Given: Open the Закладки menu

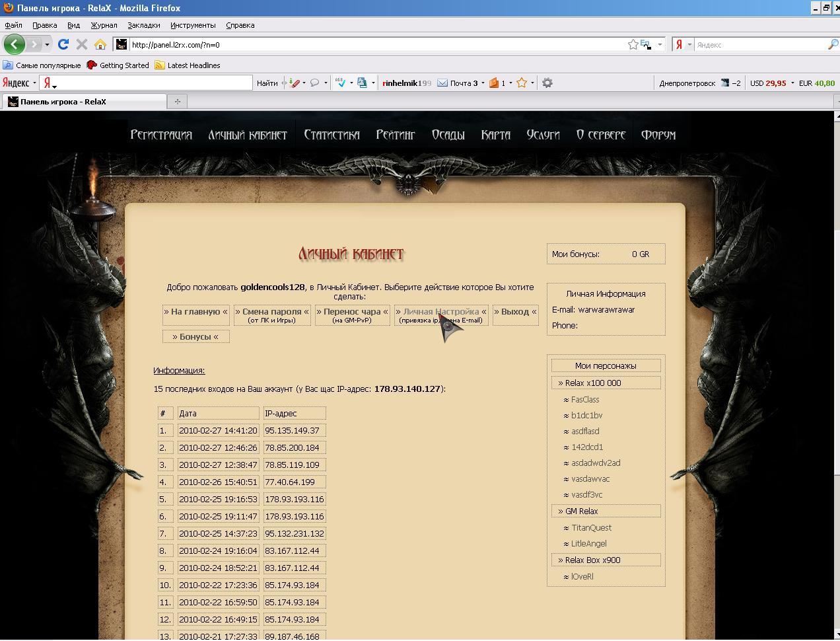Looking at the screenshot, I should tap(143, 25).
